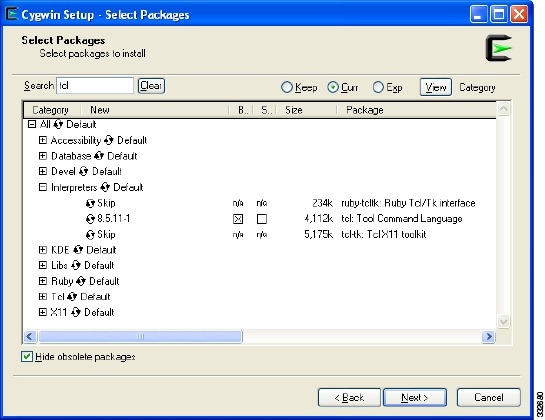Click the 234k size value
This screenshot has height=420, width=545.
pyautogui.click(x=322, y=203)
